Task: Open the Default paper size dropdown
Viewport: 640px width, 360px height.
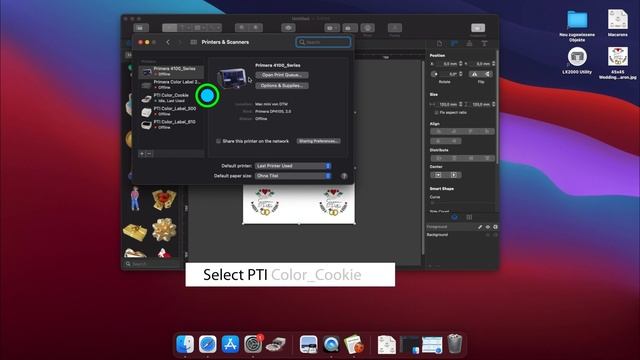Action: point(293,176)
